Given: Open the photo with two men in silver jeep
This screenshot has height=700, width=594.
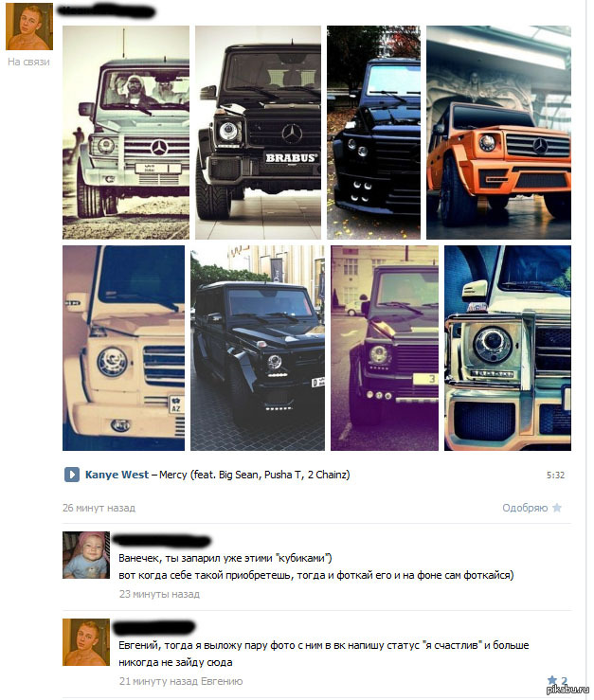Looking at the screenshot, I should tap(125, 133).
